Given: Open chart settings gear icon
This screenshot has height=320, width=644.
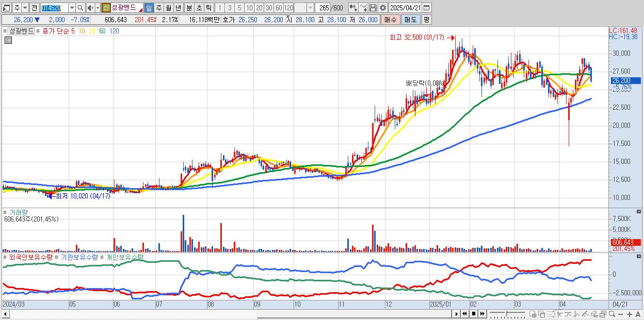Looking at the screenshot, I should 383,8.
